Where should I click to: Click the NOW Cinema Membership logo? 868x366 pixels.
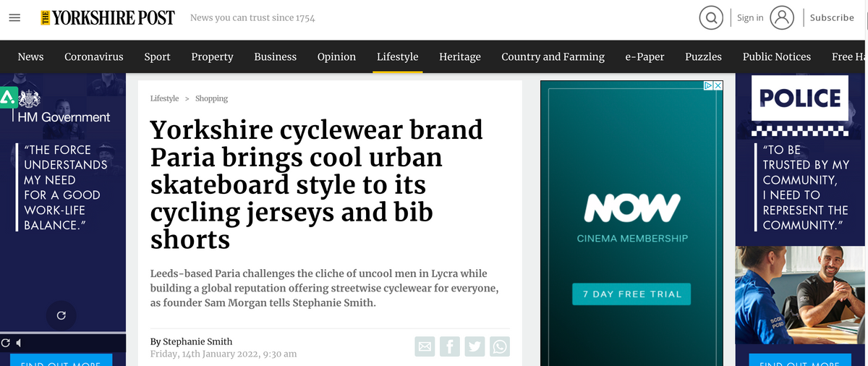pyautogui.click(x=632, y=217)
